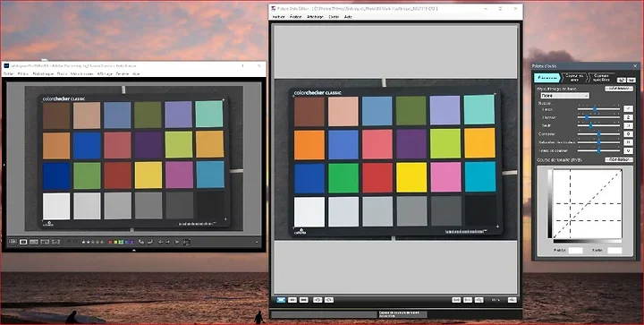Toggle blue color label in Lightroom
Viewport: 644px width, 325px height.
tap(126, 242)
